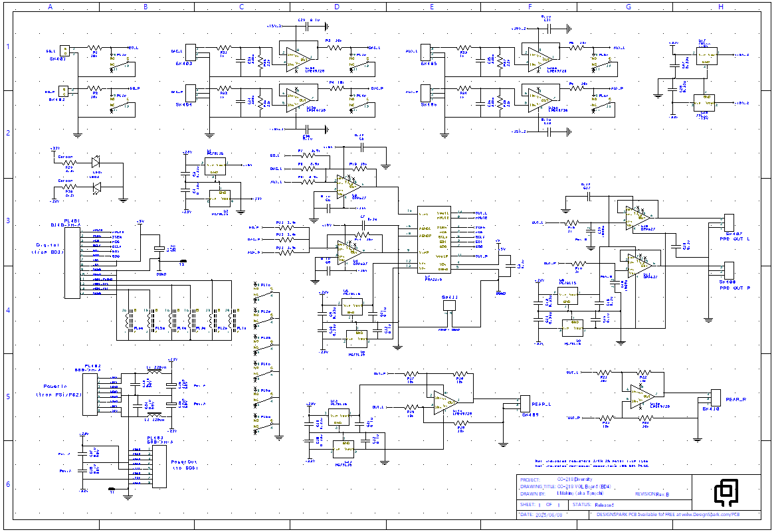Click the 'Digital (from BD3)' note
The height and width of the screenshot is (532, 774).
(48, 248)
